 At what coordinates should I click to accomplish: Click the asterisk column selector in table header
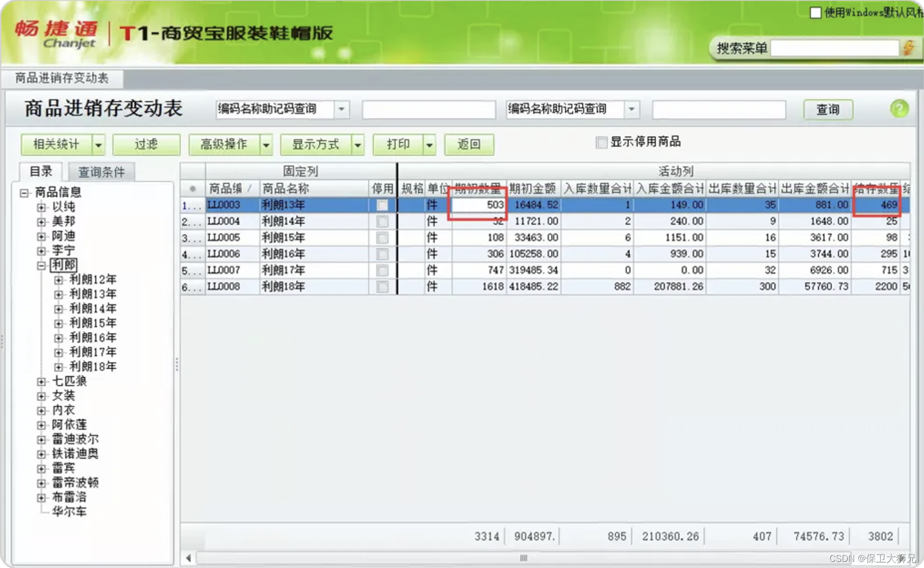pos(193,189)
